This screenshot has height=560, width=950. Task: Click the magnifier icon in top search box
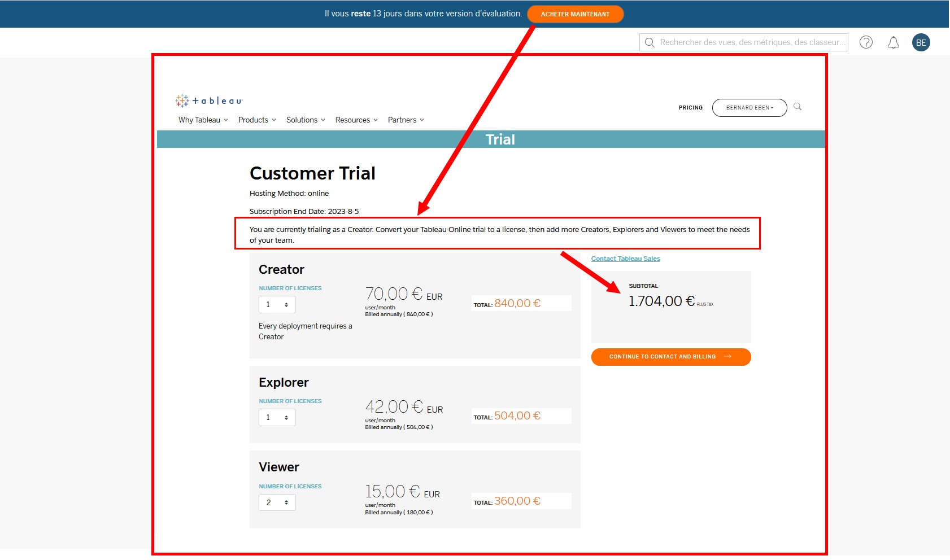coord(650,42)
